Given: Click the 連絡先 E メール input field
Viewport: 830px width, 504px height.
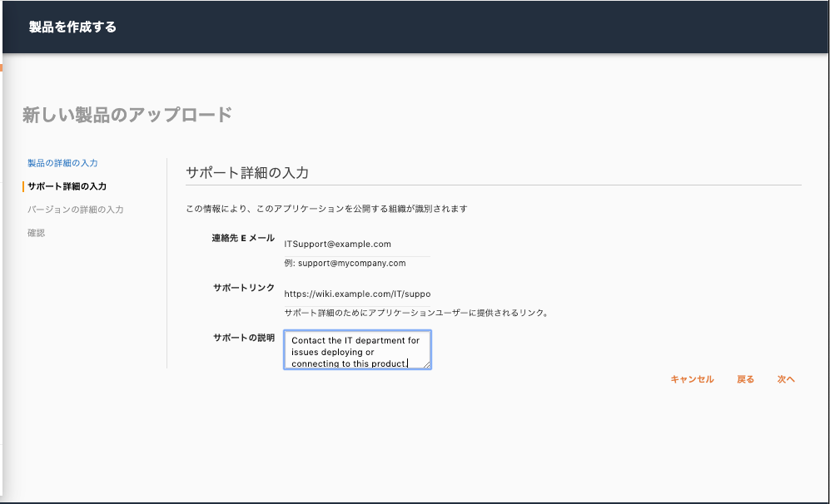Looking at the screenshot, I should pyautogui.click(x=357, y=245).
